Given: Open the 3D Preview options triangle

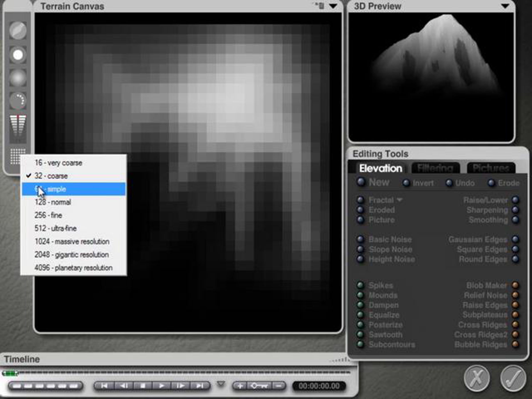Looking at the screenshot, I should coord(505,6).
